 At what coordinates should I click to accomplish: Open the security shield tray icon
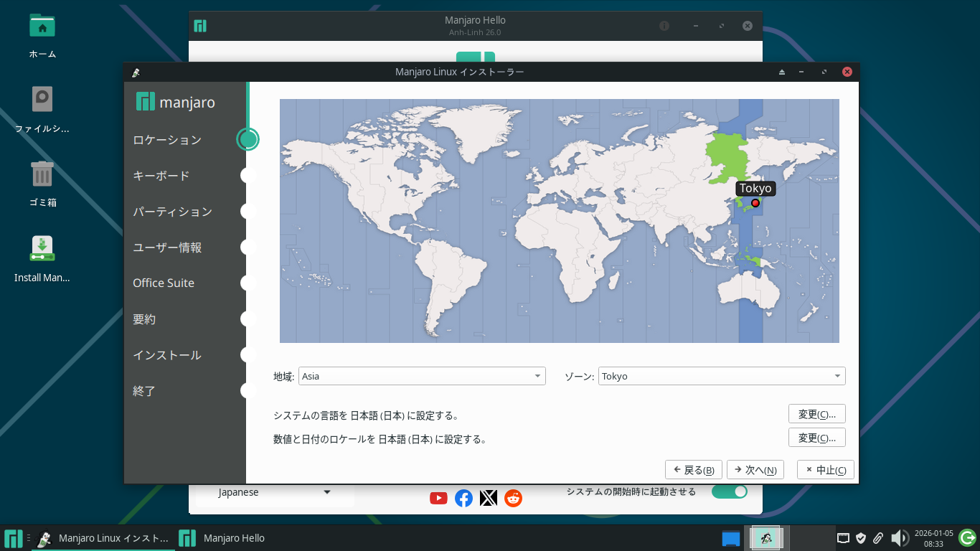click(861, 538)
